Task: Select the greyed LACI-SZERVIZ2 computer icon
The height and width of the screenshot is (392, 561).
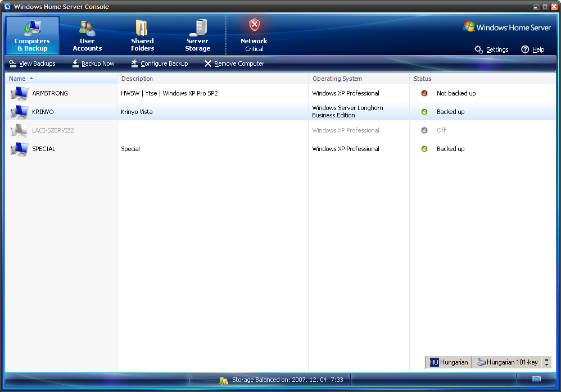Action: pos(19,131)
